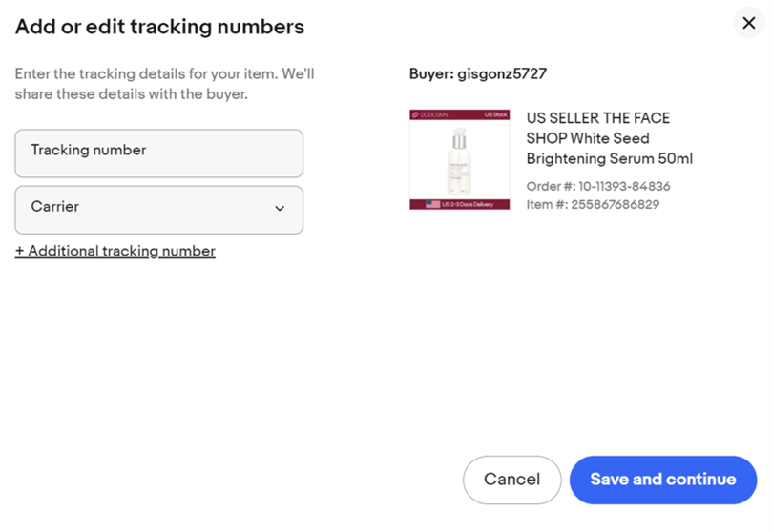The image size is (772, 532).
Task: Close the tracking numbers dialog with the X
Action: [x=749, y=23]
